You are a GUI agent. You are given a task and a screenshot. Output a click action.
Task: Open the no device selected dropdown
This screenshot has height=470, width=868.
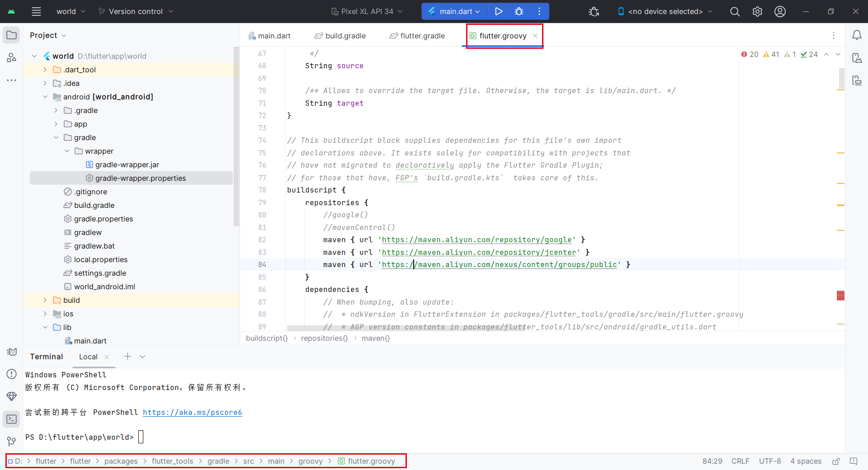pos(665,11)
